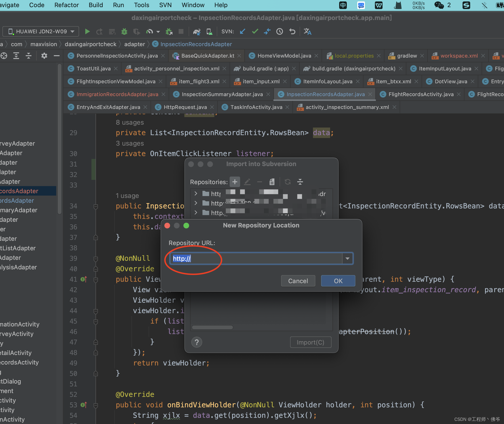
Task: Click the project locate target icon
Action: pyautogui.click(x=4, y=56)
